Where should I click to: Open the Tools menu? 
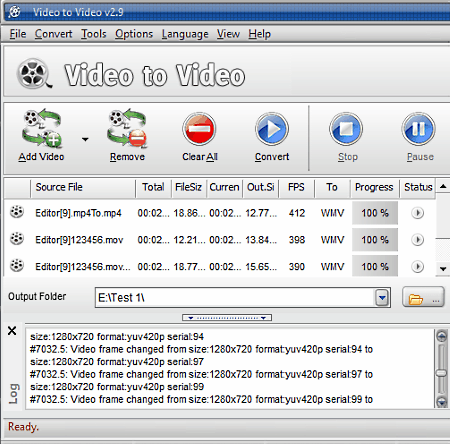(x=94, y=34)
